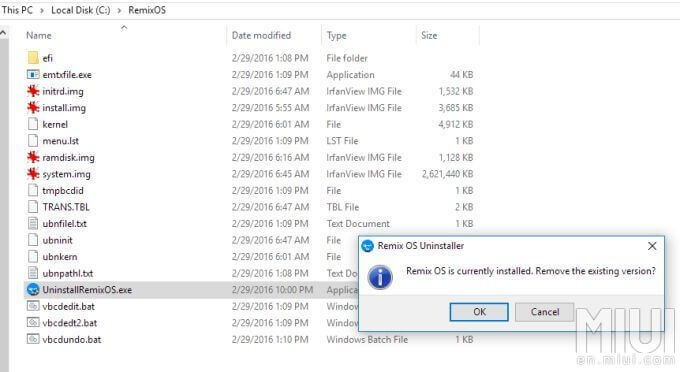Expand breadcrumb arrow after Local Disk (C:)
This screenshot has height=372, width=680.
tap(119, 10)
